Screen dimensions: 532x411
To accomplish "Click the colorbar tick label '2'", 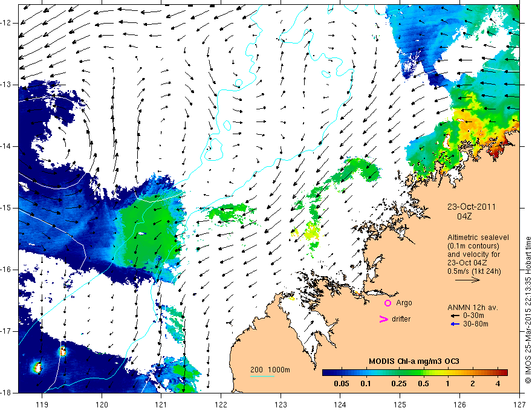I will pyautogui.click(x=473, y=384).
